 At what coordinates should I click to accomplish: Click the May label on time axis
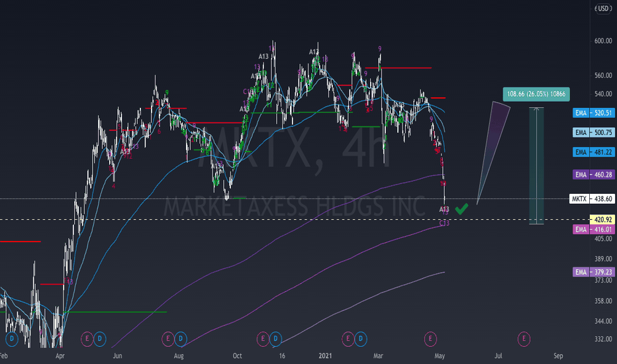click(440, 356)
